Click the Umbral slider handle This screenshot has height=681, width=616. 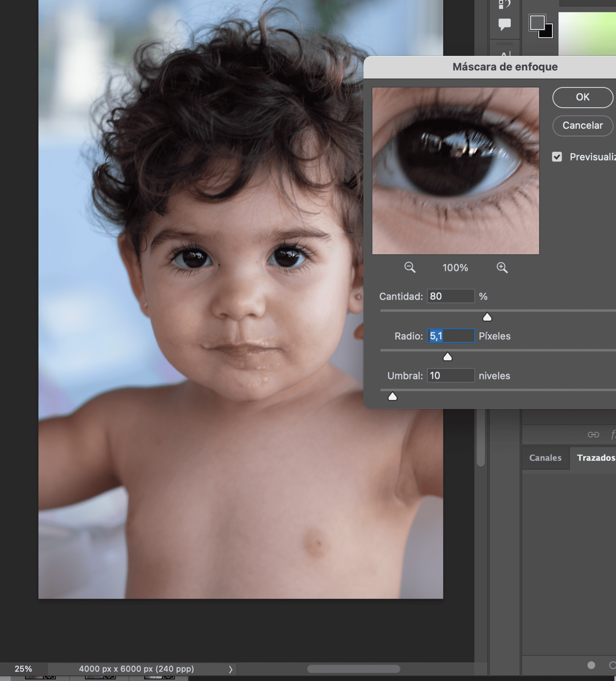[x=393, y=396]
